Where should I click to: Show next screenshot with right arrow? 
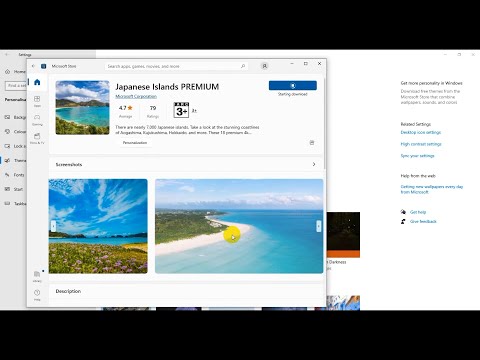coord(319,226)
